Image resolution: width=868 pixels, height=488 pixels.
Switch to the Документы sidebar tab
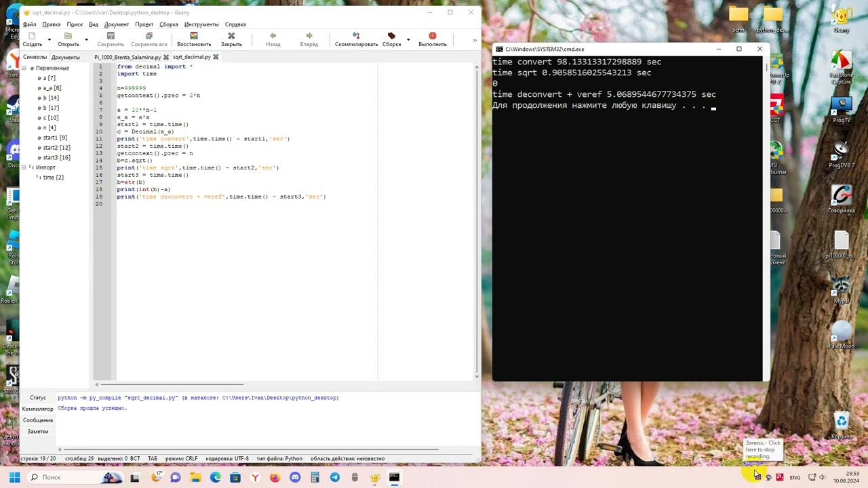pyautogui.click(x=65, y=57)
